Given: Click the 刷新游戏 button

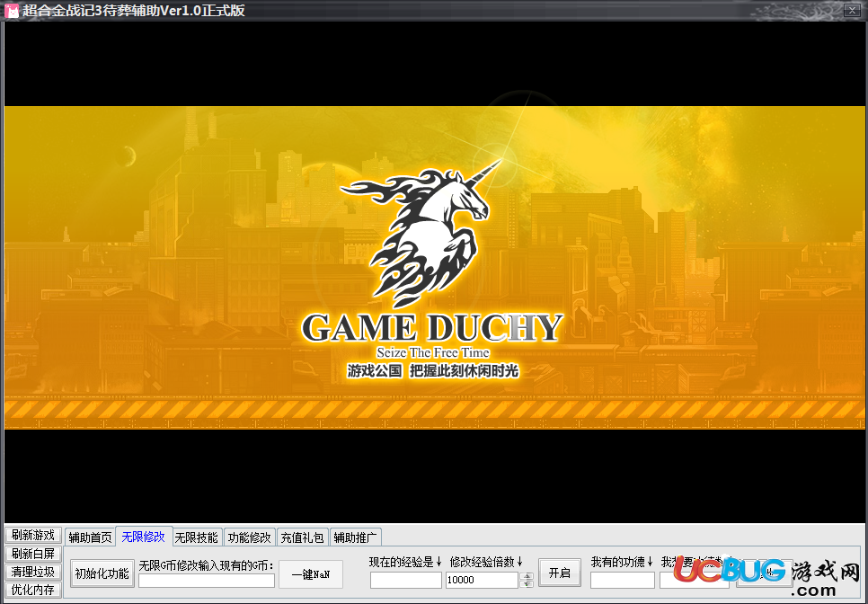Looking at the screenshot, I should [33, 535].
